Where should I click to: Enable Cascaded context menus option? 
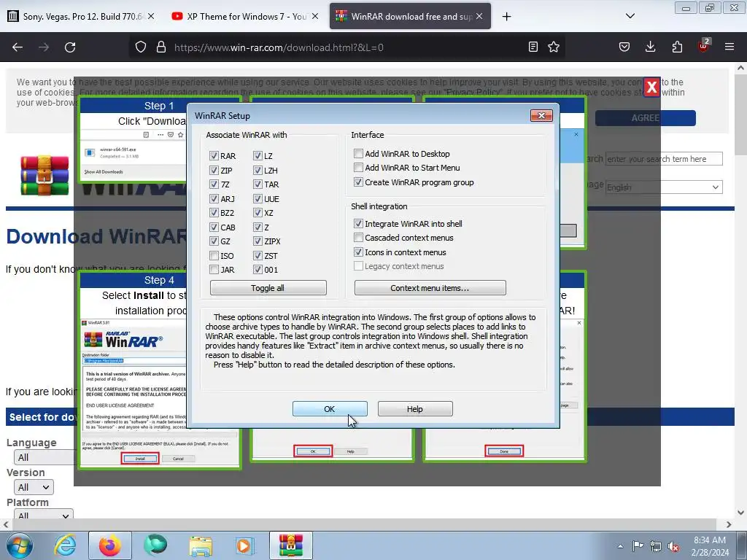[x=358, y=238]
